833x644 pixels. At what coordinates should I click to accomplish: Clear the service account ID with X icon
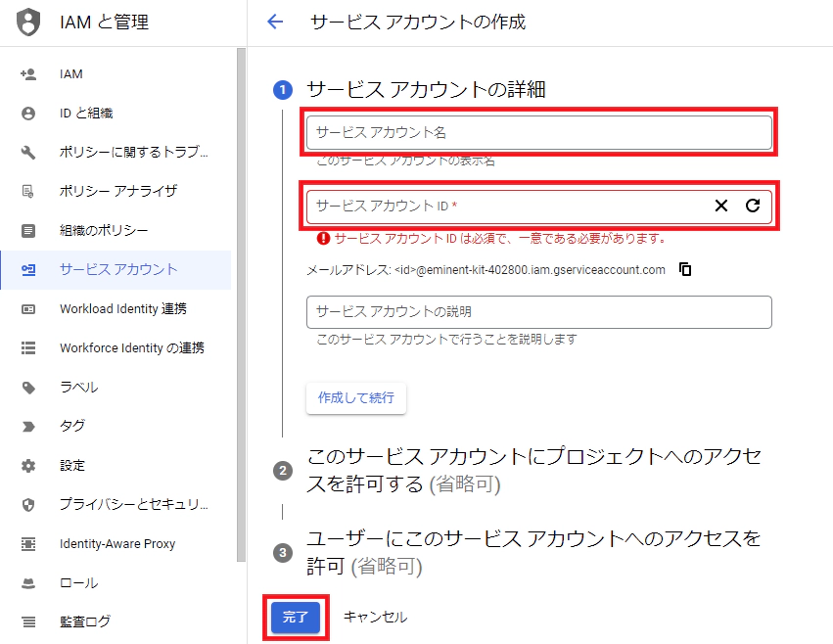point(720,206)
